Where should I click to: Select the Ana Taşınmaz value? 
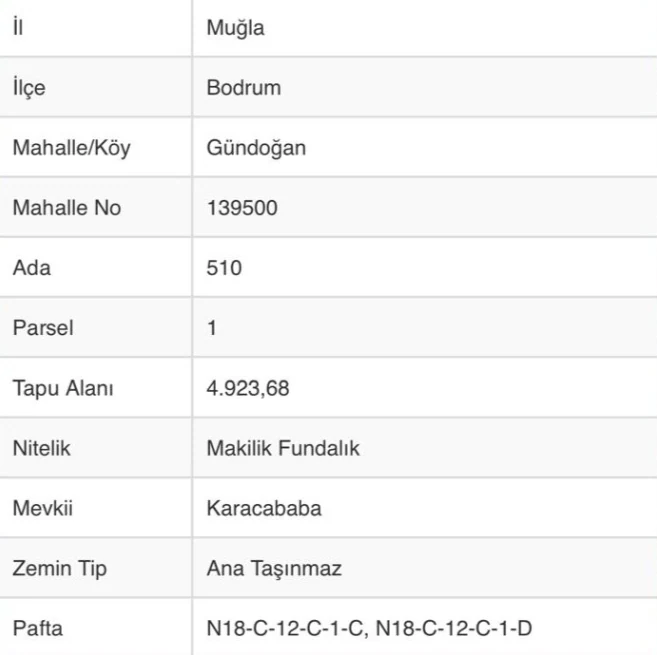pyautogui.click(x=274, y=569)
